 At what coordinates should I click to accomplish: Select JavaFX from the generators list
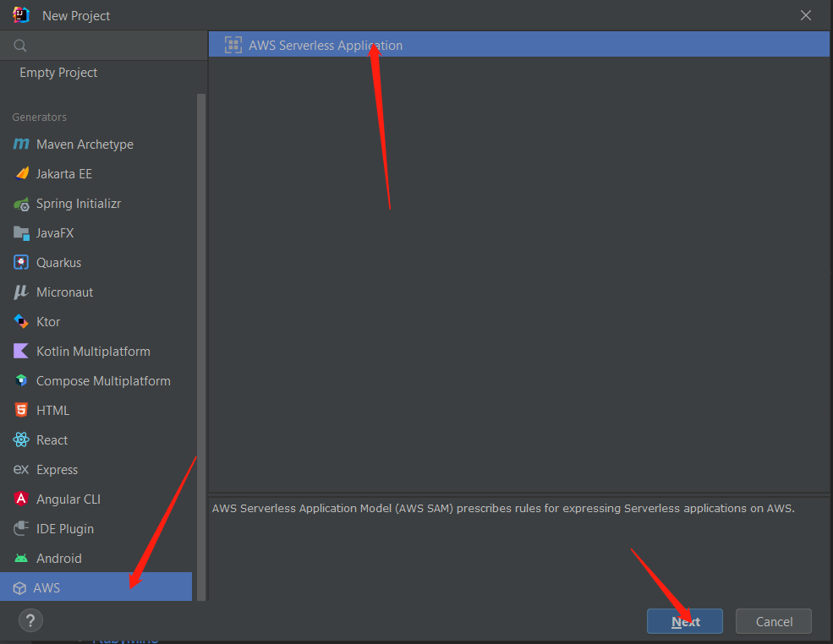click(x=55, y=233)
